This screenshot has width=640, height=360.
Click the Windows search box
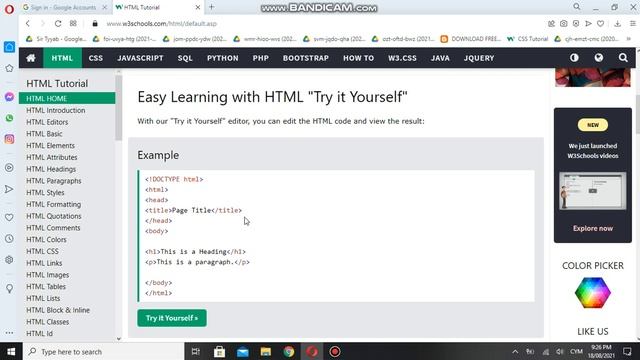[103, 351]
